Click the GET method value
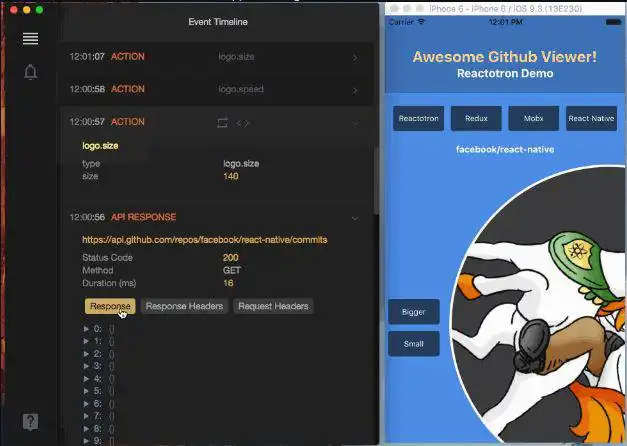 pos(232,270)
